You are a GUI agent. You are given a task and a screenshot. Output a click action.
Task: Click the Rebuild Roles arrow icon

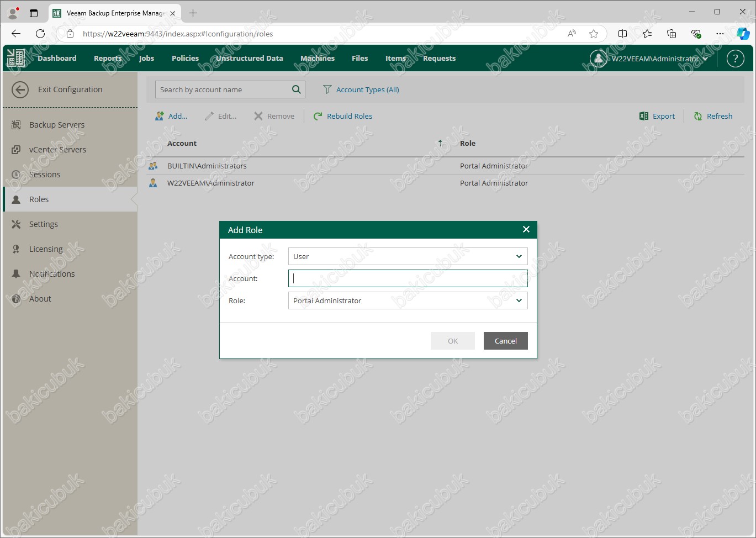318,116
